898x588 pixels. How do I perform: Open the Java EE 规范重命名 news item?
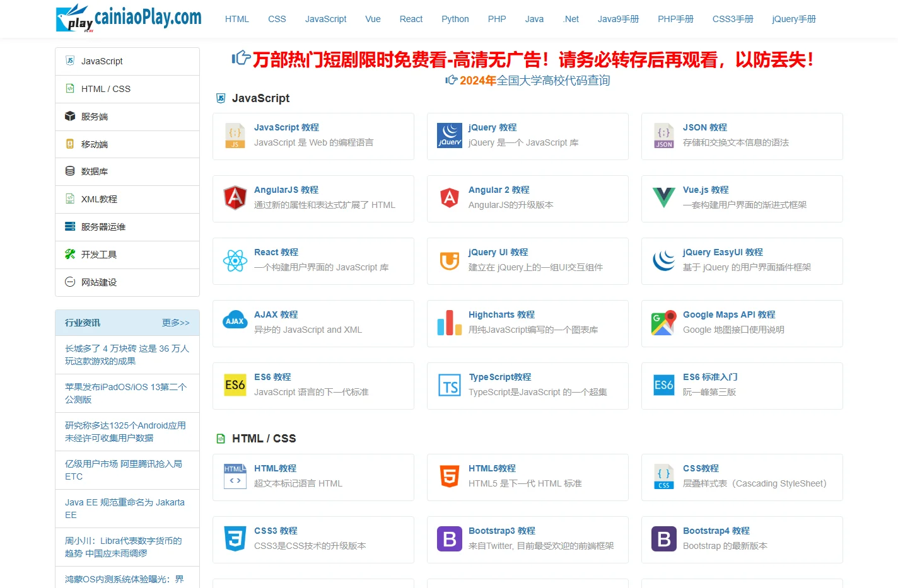[125, 509]
